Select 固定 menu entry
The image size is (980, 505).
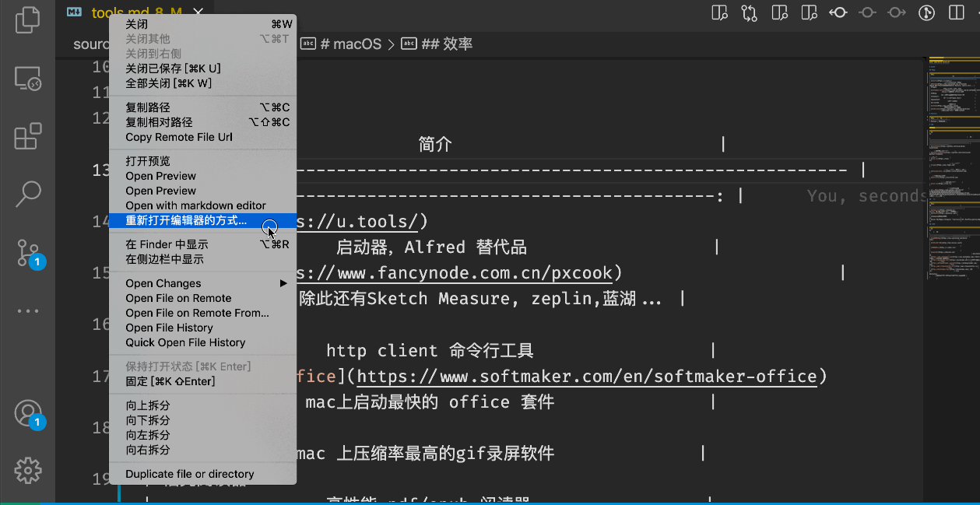pyautogui.click(x=202, y=381)
